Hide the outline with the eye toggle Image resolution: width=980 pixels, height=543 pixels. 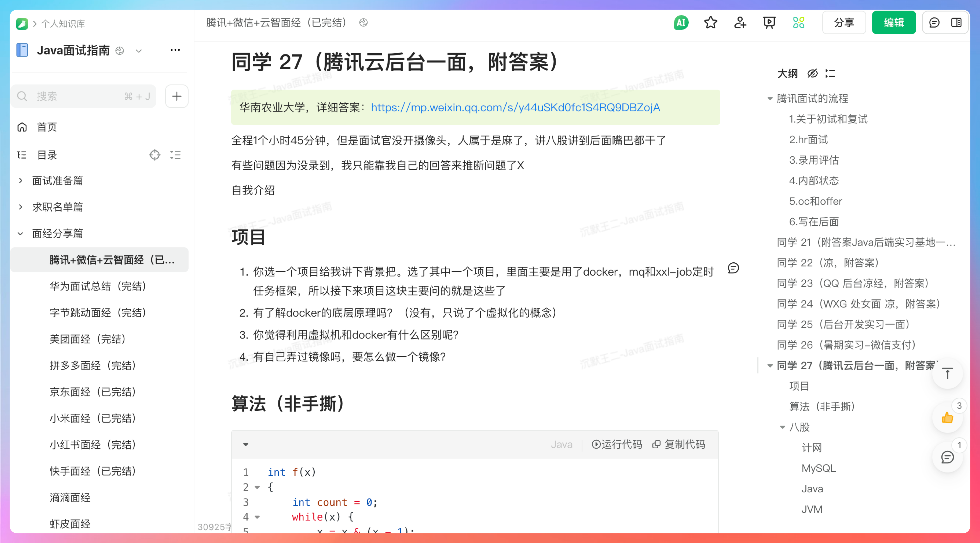coord(812,74)
